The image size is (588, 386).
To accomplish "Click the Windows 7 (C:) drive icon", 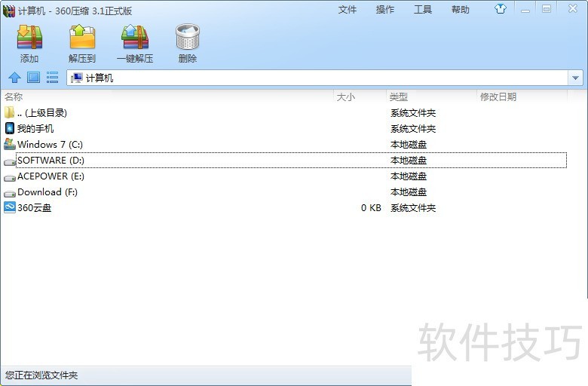I will point(9,144).
